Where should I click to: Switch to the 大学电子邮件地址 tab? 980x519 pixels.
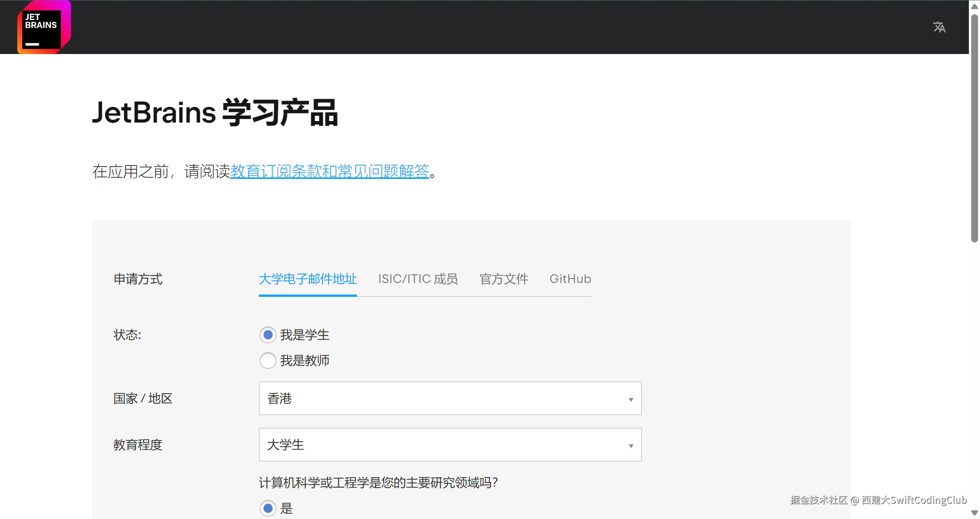[308, 279]
